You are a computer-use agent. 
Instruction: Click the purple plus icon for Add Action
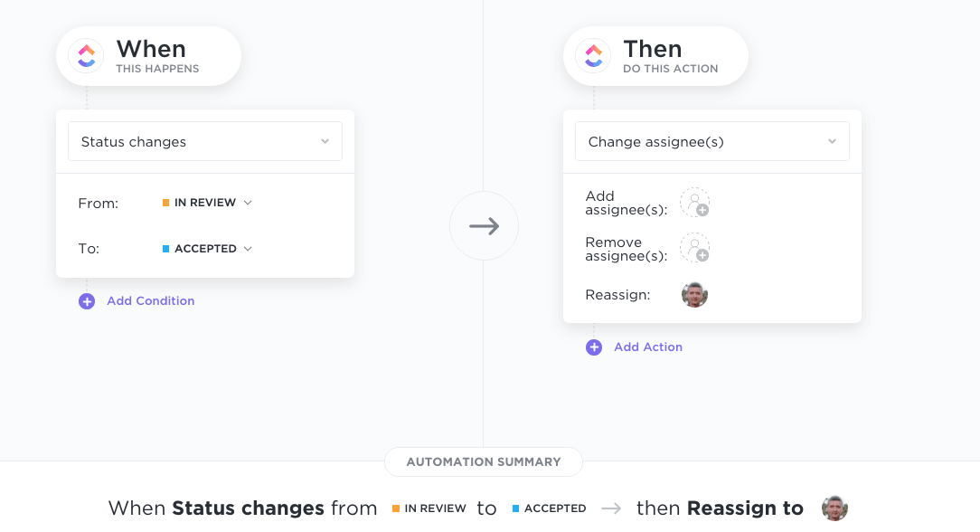pyautogui.click(x=594, y=347)
